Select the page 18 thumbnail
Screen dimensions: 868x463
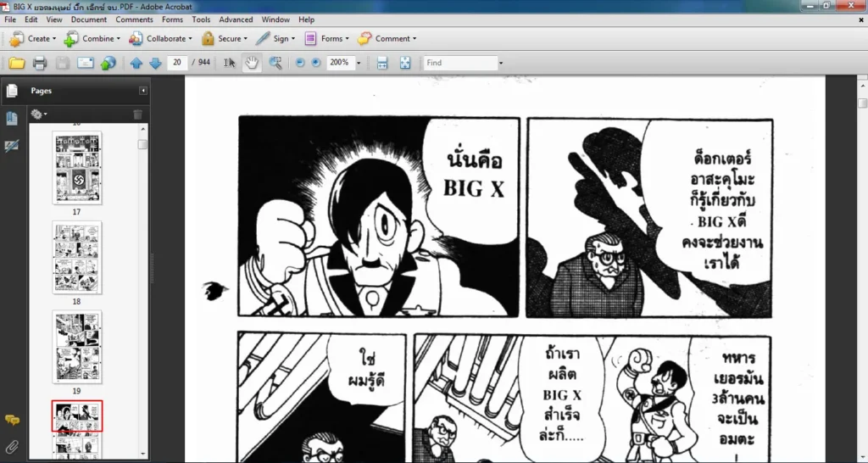[77, 258]
